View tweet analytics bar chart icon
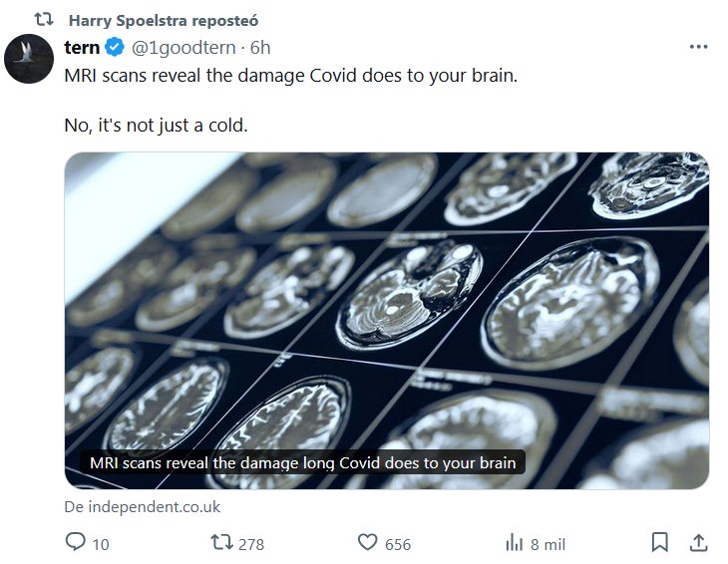Viewport: 728px width, 564px height. coord(515,543)
